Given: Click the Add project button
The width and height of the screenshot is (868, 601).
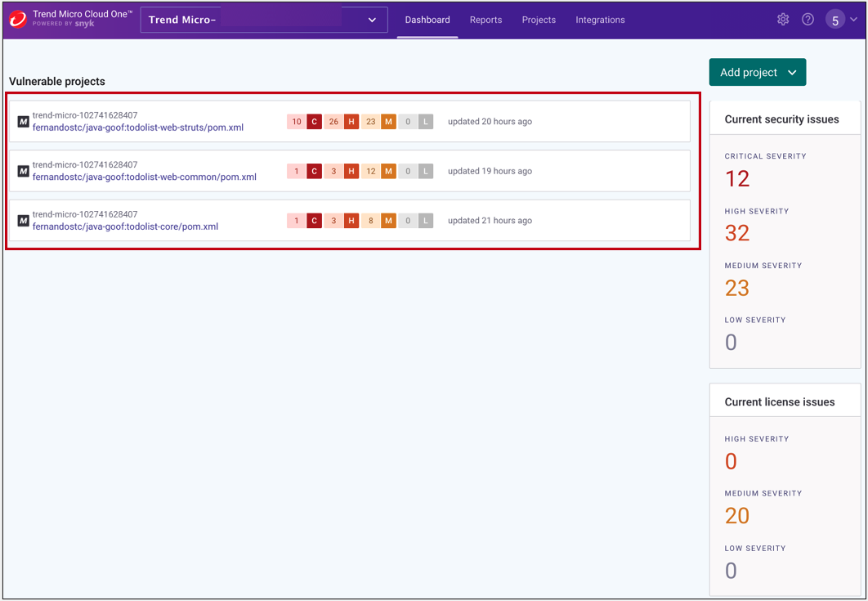Looking at the screenshot, I should [758, 72].
